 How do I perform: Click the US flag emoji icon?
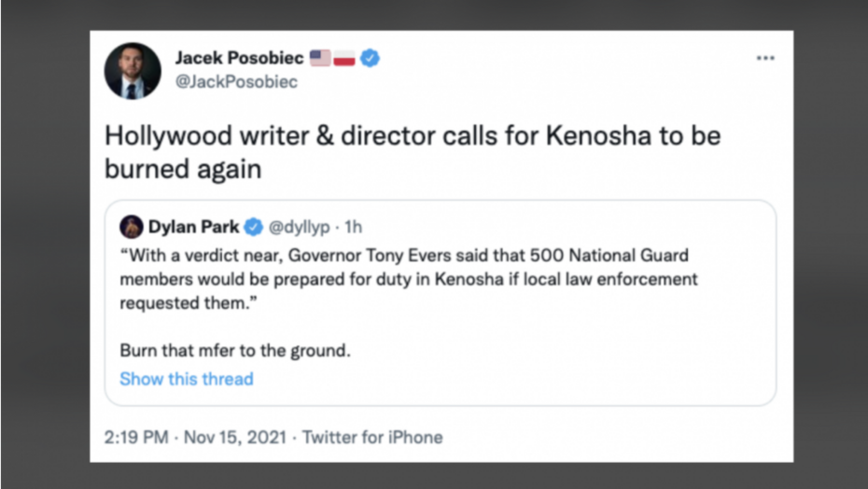point(320,58)
